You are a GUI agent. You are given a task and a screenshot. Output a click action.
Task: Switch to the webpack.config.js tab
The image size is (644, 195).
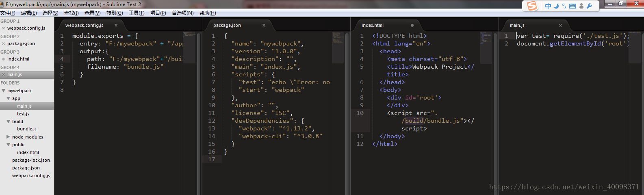point(84,25)
